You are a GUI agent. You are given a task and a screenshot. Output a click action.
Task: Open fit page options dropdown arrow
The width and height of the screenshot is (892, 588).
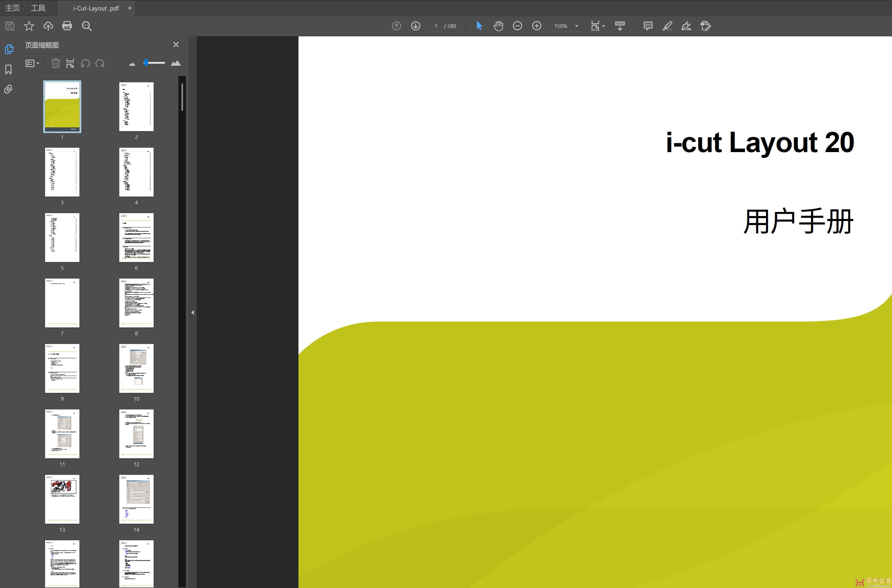603,26
